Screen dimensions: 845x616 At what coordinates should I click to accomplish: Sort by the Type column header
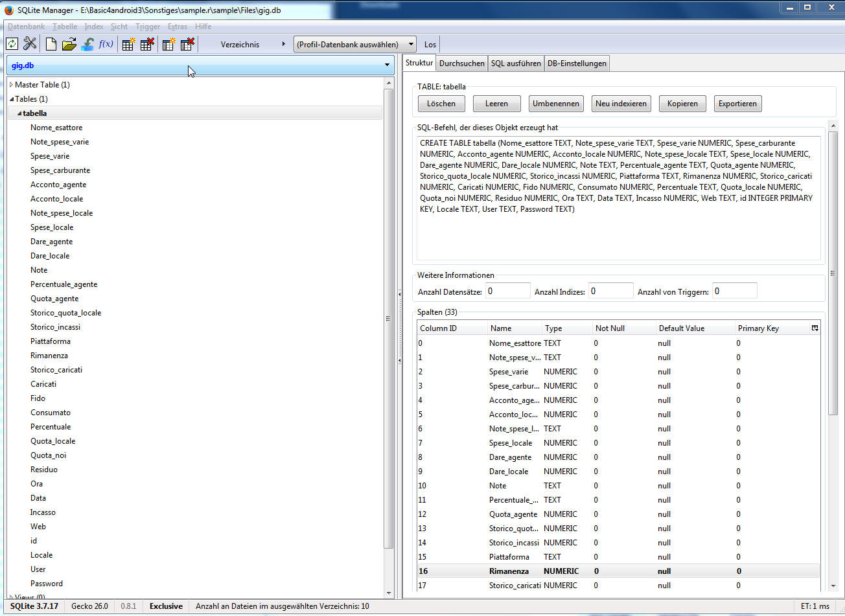(566, 328)
